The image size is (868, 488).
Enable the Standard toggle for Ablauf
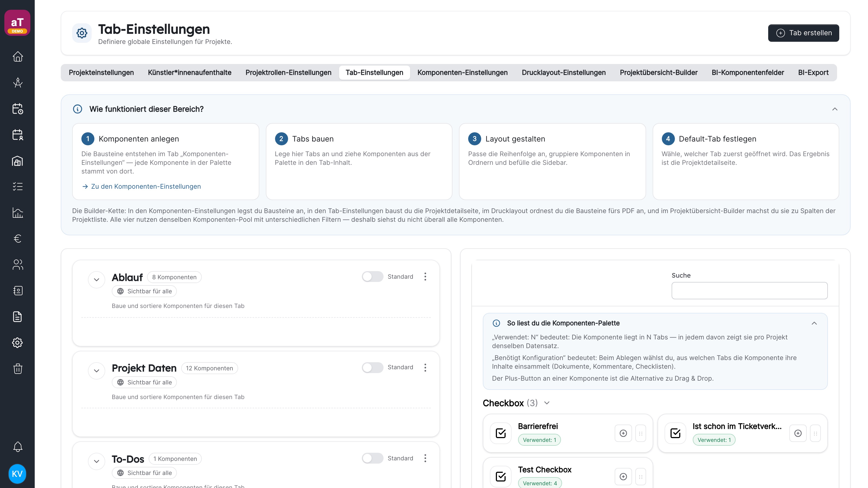372,277
